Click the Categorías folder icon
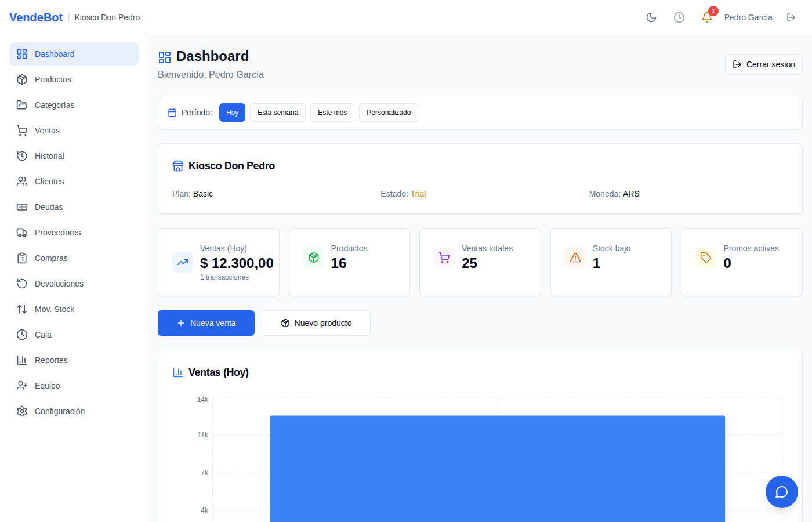The height and width of the screenshot is (522, 812). pos(22,105)
